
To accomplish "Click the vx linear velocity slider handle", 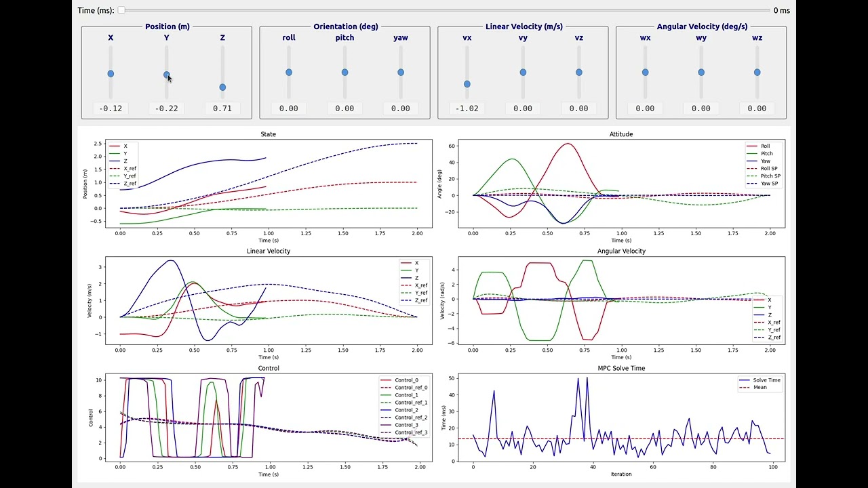I will tap(467, 84).
